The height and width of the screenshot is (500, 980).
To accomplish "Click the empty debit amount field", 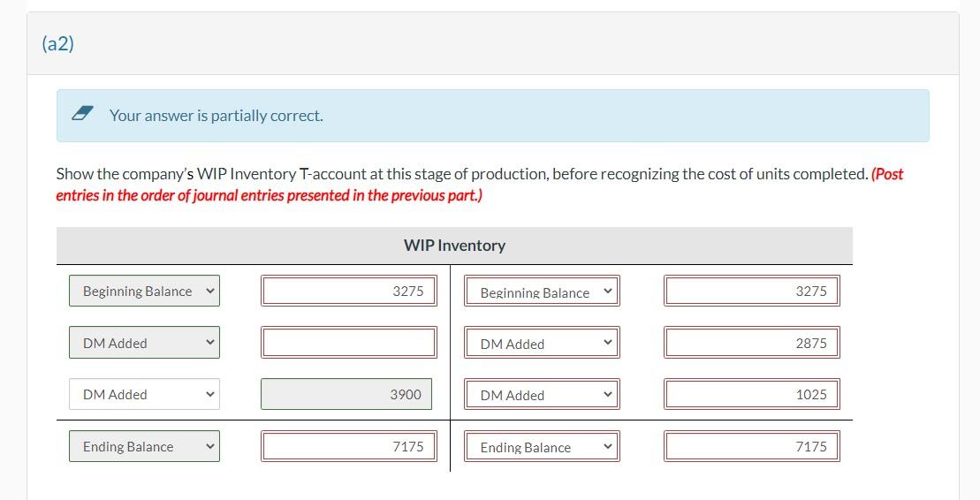I will pyautogui.click(x=349, y=343).
